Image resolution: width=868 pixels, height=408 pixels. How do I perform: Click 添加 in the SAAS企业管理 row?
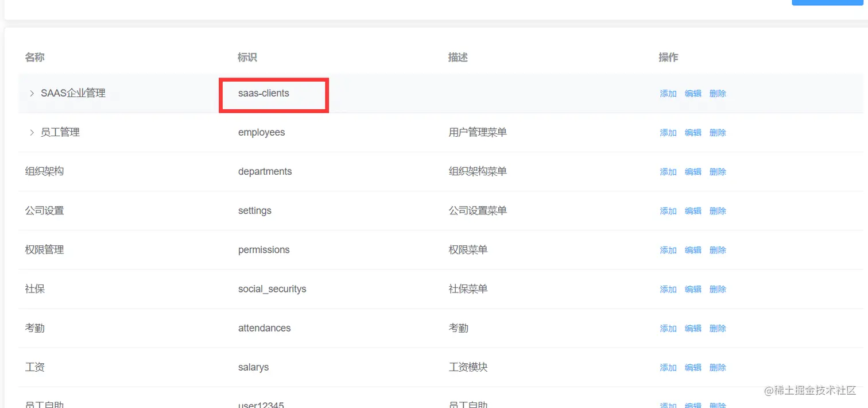point(668,94)
